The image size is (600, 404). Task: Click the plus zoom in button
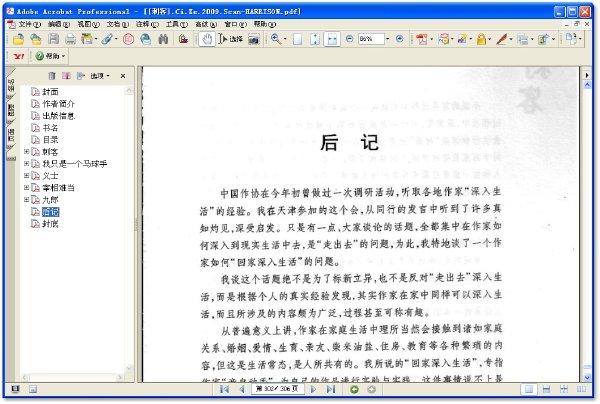click(399, 39)
